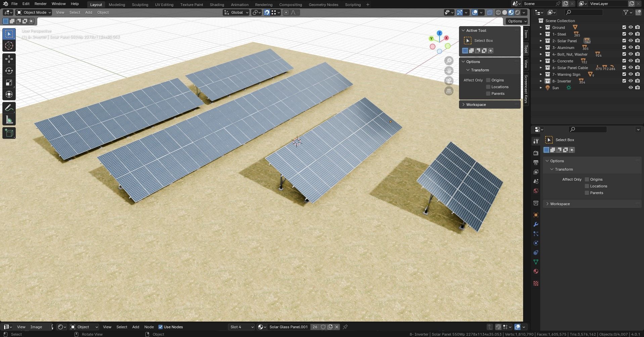This screenshot has width=644, height=337.
Task: Open the Object Data properties tab
Action: pos(536,262)
